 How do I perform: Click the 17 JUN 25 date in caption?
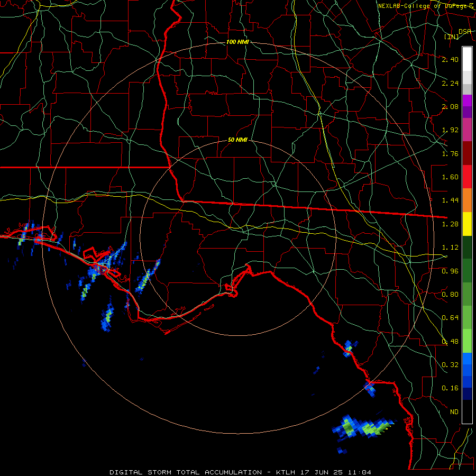pyautogui.click(x=322, y=472)
